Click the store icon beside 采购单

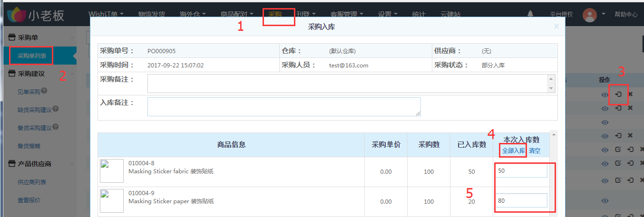coord(12,37)
